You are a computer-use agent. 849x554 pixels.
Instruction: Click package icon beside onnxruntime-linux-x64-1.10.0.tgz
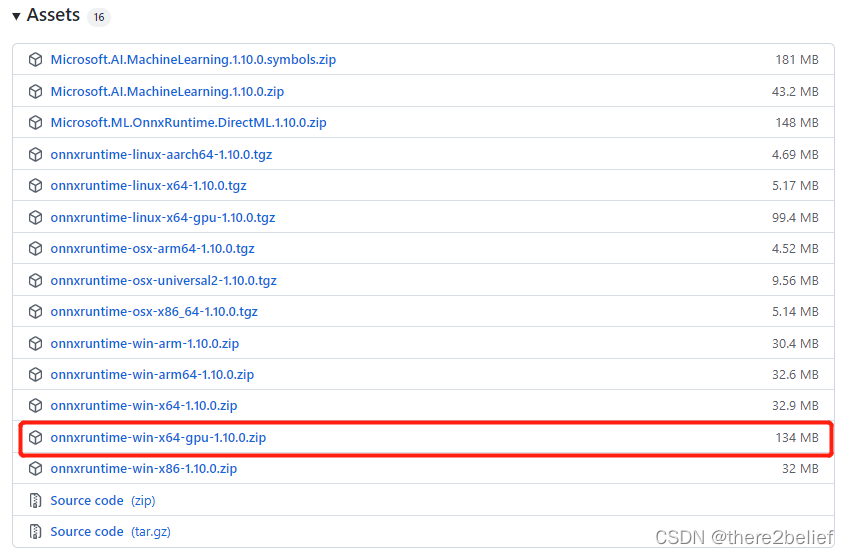(35, 186)
